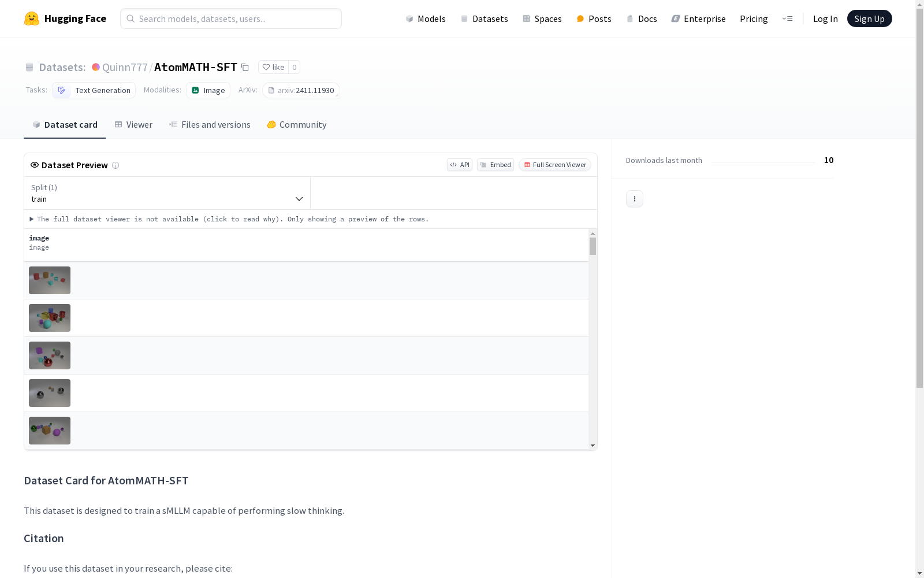The height and width of the screenshot is (578, 924).
Task: Click the search magnifier icon
Action: (131, 18)
